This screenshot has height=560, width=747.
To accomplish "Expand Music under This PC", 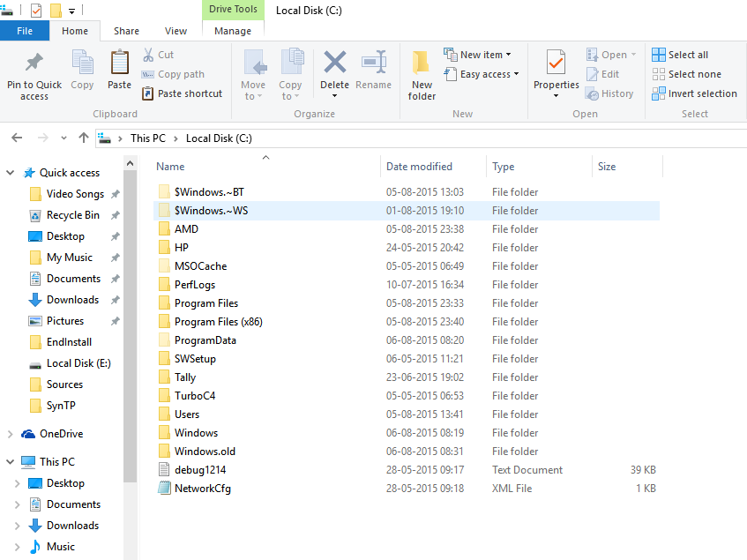I will [17, 547].
